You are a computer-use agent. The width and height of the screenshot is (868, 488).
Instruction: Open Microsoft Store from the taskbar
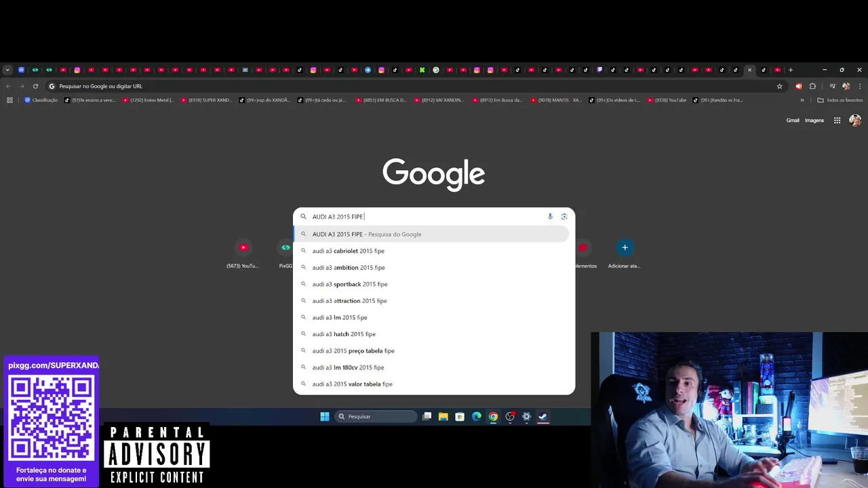point(460,417)
